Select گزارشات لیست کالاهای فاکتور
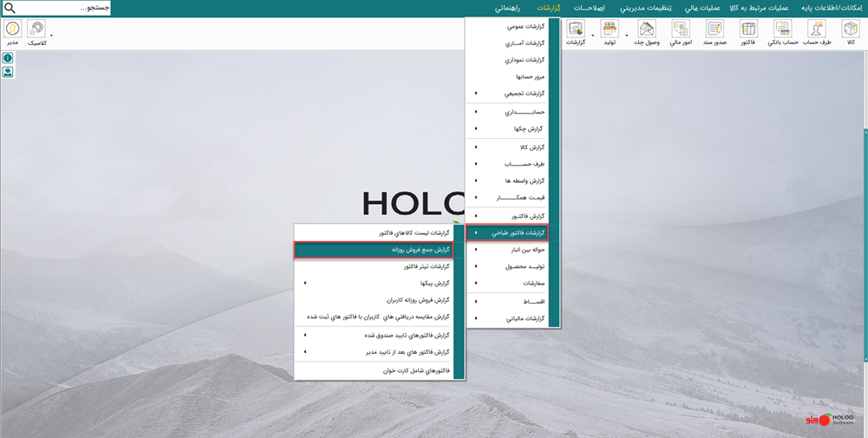The image size is (868, 438). [x=374, y=233]
